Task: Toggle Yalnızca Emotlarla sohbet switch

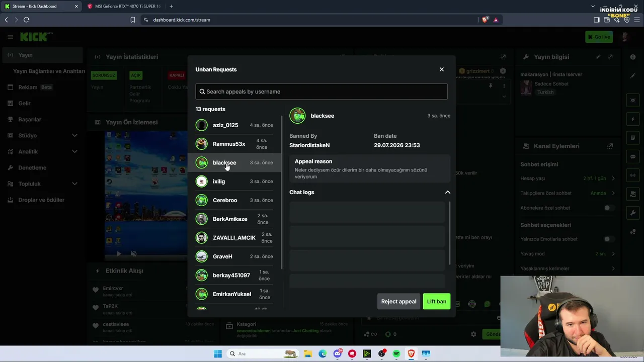Action: tap(609, 239)
